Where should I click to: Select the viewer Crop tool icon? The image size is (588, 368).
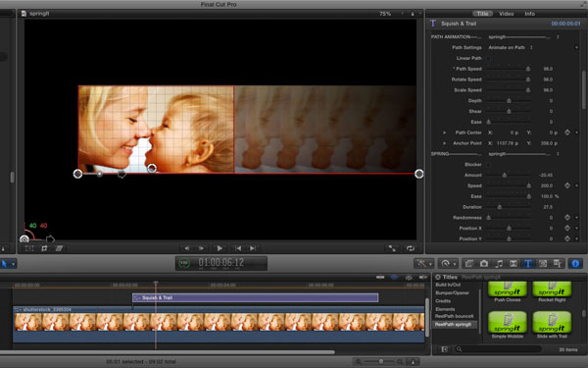point(44,248)
